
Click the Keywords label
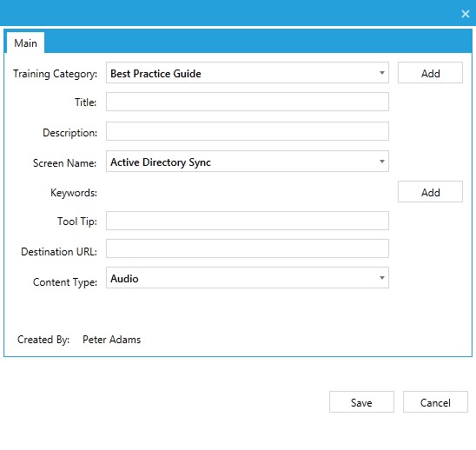[74, 193]
